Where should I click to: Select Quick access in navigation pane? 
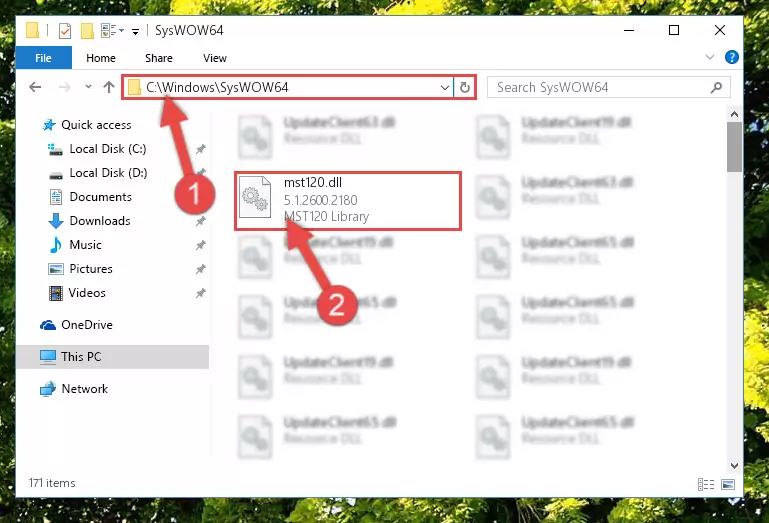click(x=96, y=125)
